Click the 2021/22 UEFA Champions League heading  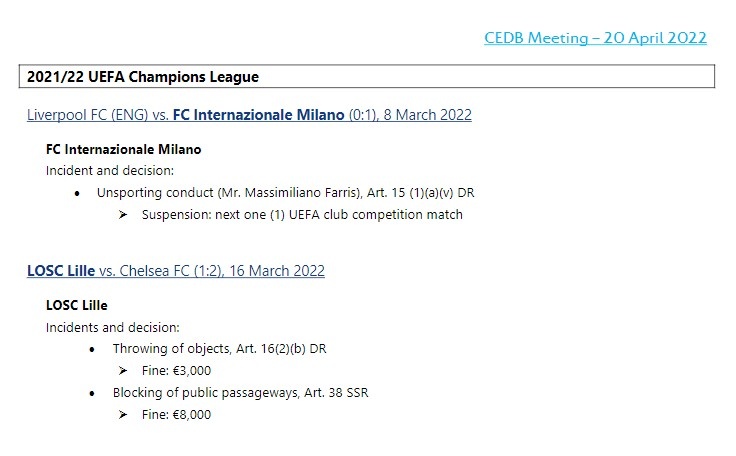pos(143,77)
